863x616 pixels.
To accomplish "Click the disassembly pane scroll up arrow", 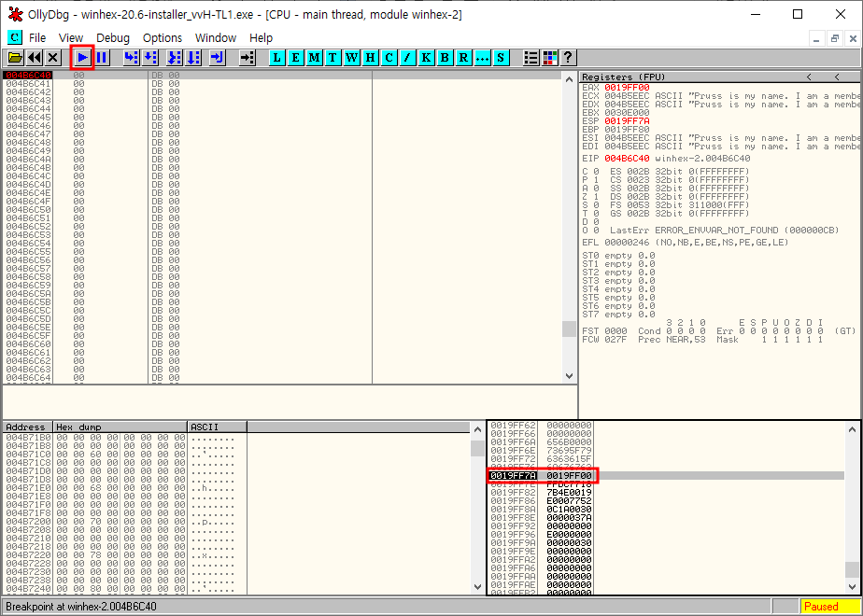I will pyautogui.click(x=569, y=79).
